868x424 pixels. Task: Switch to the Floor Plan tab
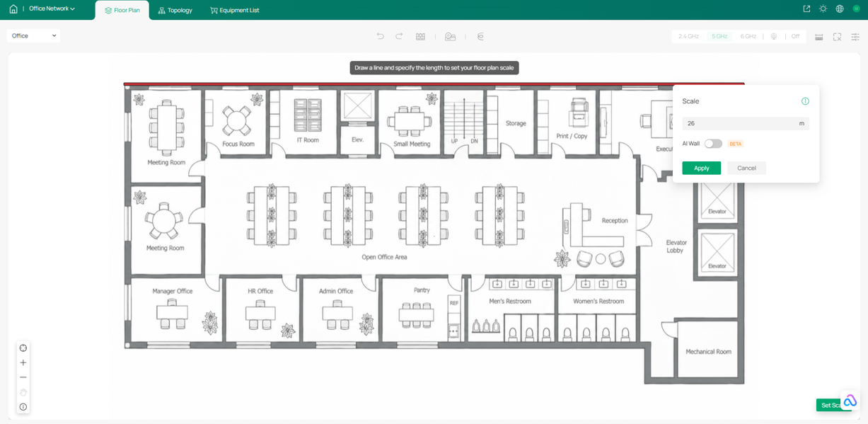click(122, 11)
